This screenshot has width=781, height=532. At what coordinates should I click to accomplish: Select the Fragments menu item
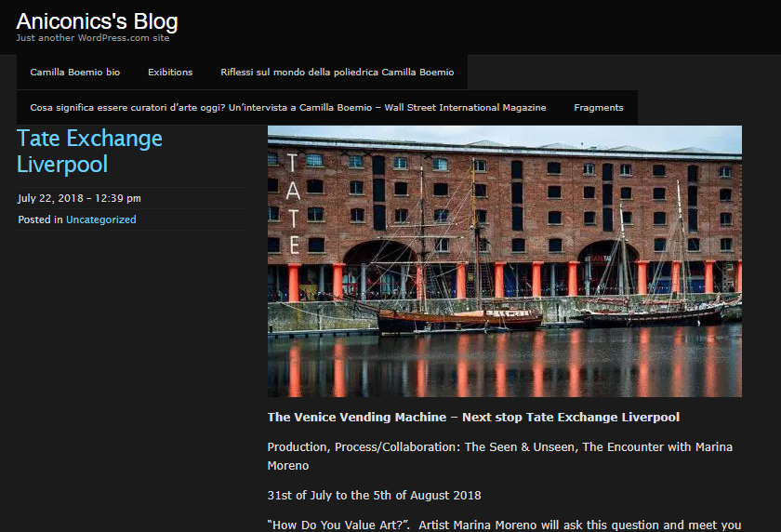[x=598, y=108]
